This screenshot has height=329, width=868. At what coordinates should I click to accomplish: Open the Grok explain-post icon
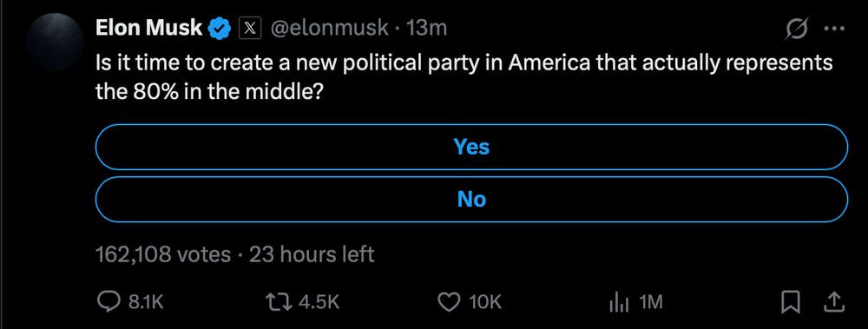pos(797,29)
